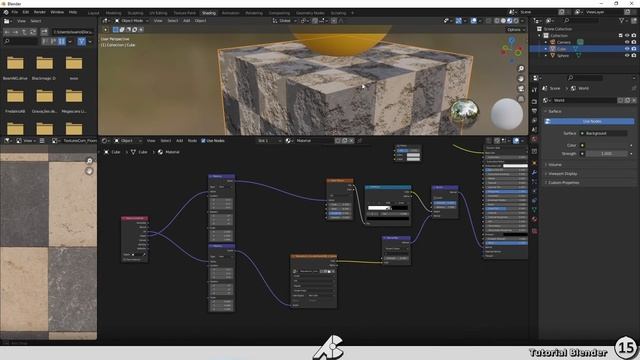This screenshot has height=360, width=640.
Task: Click the white color swatch in Principled BSDF
Action: [x=515, y=166]
